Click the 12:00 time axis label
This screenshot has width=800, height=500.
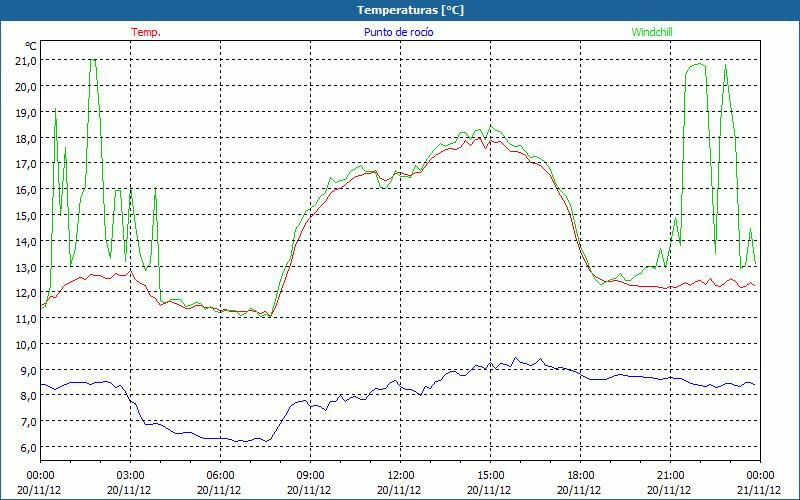(x=401, y=476)
